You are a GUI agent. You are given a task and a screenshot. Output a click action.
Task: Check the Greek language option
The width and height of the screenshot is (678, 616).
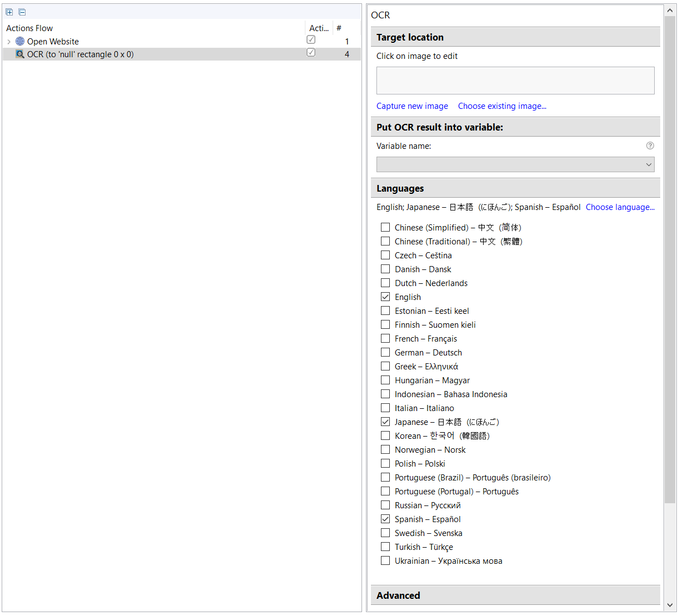tap(385, 366)
